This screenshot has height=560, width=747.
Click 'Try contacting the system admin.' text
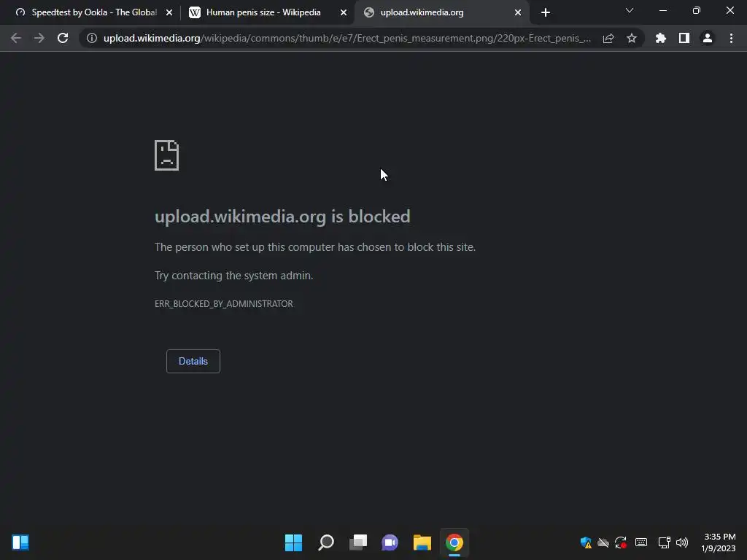[x=233, y=275]
